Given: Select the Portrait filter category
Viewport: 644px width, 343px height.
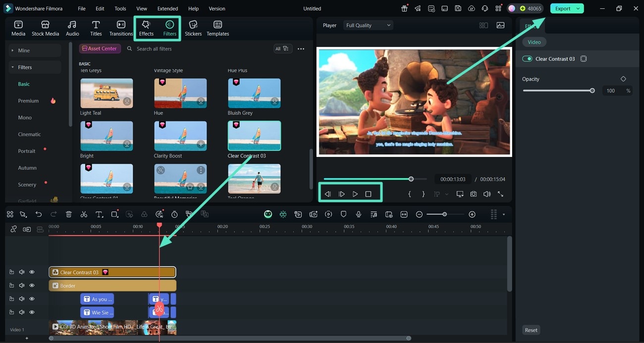Looking at the screenshot, I should point(27,151).
